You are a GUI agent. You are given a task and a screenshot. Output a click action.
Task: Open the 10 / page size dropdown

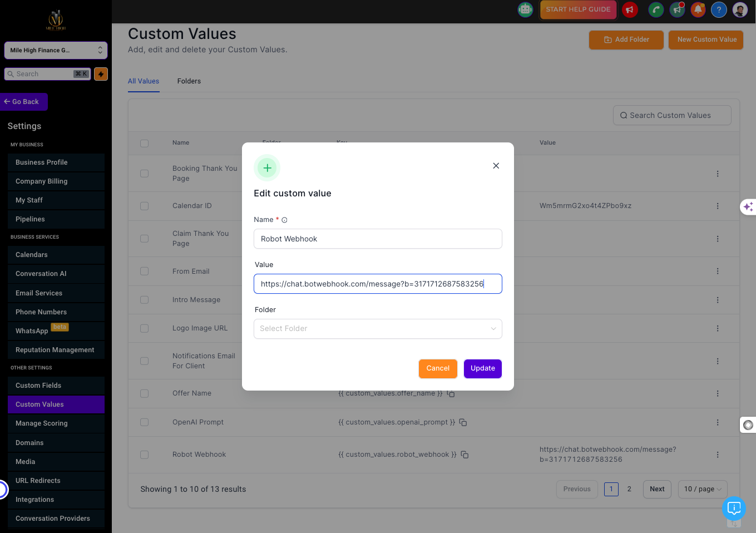click(703, 489)
